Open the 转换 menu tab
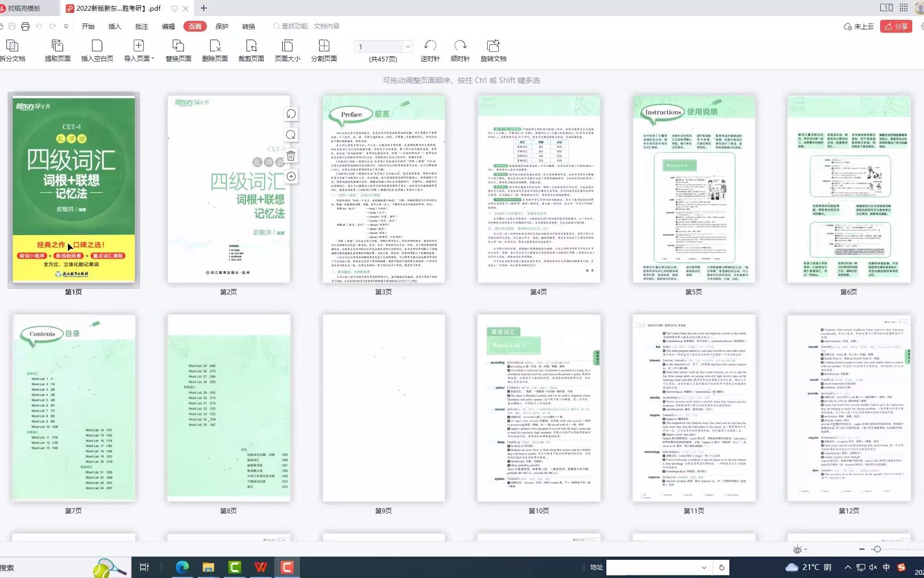The height and width of the screenshot is (578, 924). (x=249, y=26)
